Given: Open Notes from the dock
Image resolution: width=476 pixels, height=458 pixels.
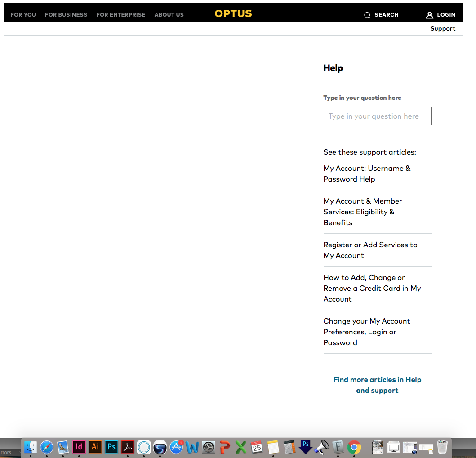Looking at the screenshot, I should point(273,447).
